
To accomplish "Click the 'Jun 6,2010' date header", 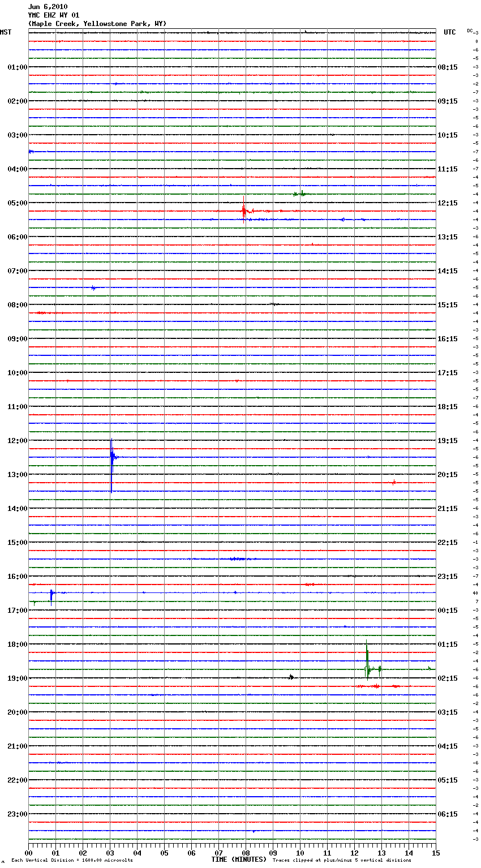I will point(48,7).
